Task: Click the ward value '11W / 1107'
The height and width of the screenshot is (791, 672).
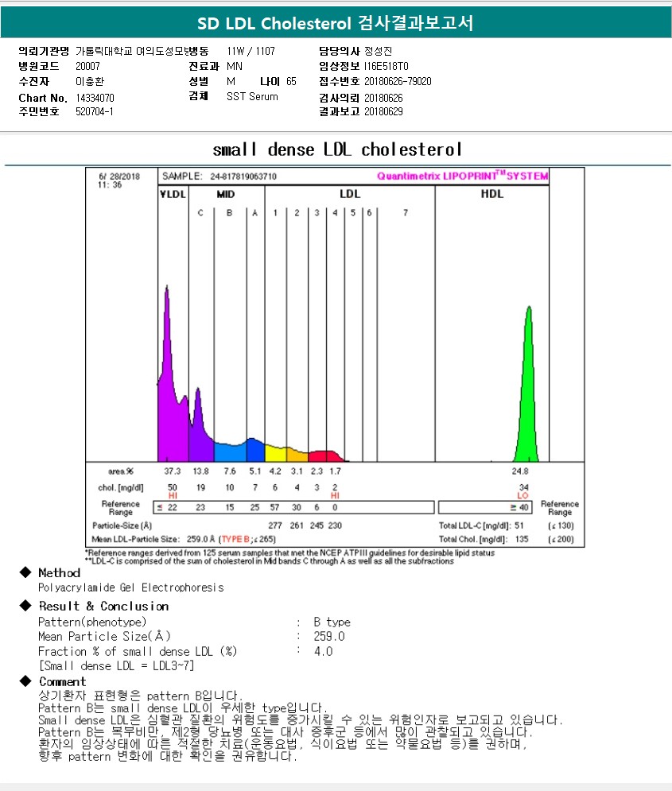Action: [x=251, y=51]
